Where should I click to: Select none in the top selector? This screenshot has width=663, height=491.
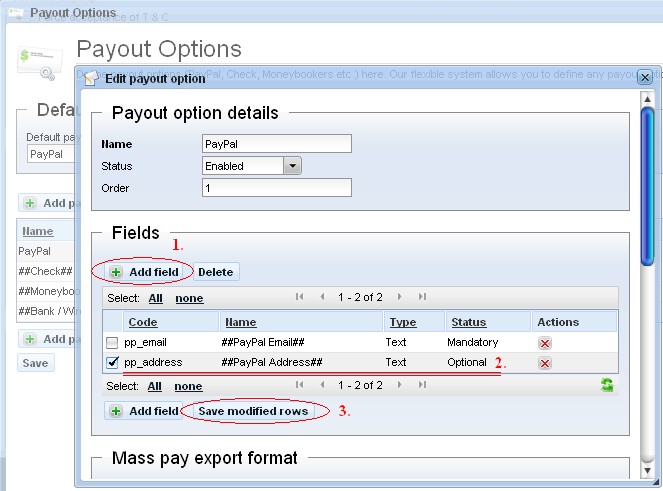[x=189, y=298]
